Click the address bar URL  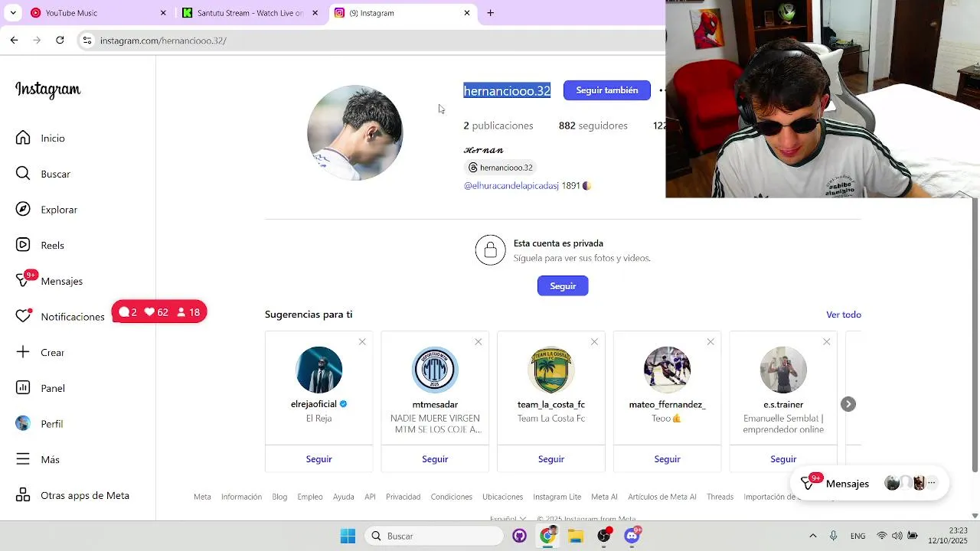click(163, 41)
